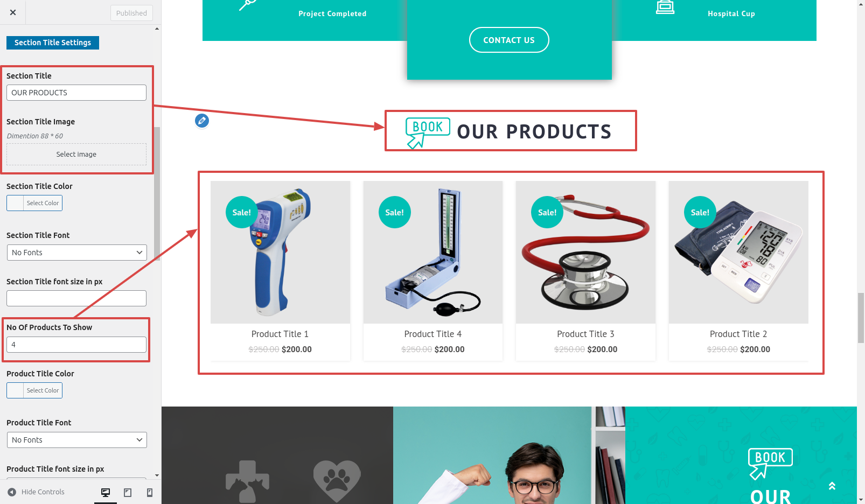
Task: Click the Sale! badge on Product Title 1
Action: [x=241, y=212]
